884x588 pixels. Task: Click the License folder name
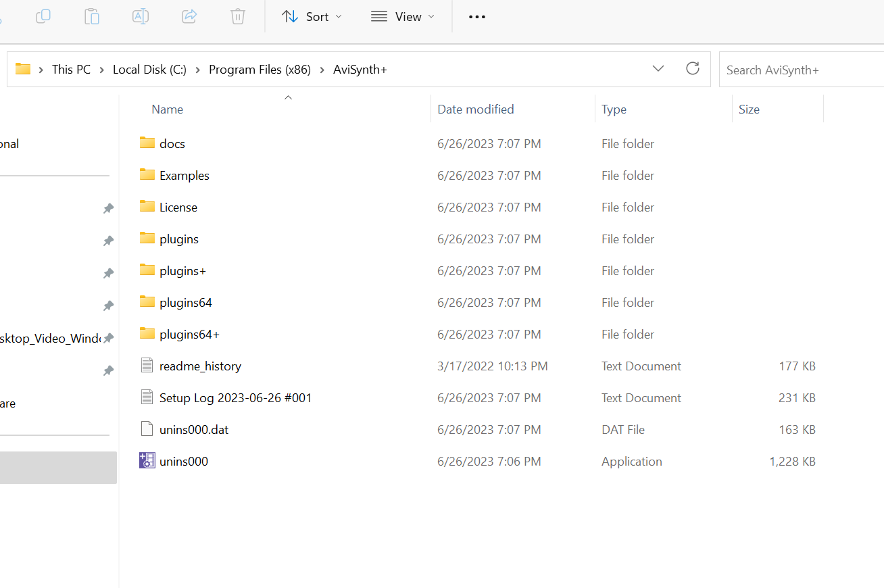[x=178, y=207]
